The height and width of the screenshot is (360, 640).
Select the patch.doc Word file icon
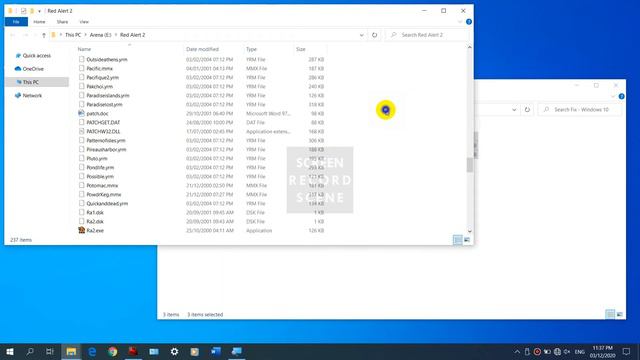[82, 113]
